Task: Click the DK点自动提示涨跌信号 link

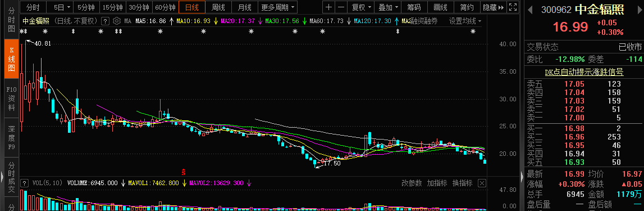Action: pyautogui.click(x=584, y=73)
